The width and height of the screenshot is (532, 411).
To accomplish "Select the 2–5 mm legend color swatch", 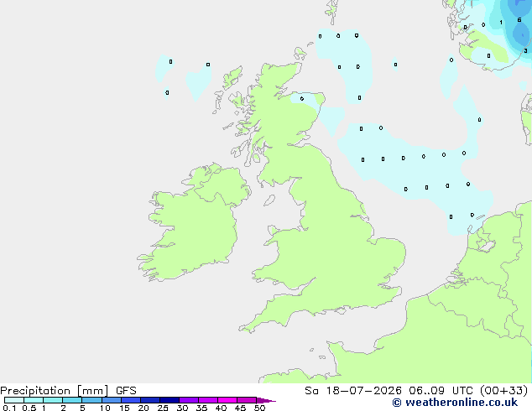I will click(72, 400).
